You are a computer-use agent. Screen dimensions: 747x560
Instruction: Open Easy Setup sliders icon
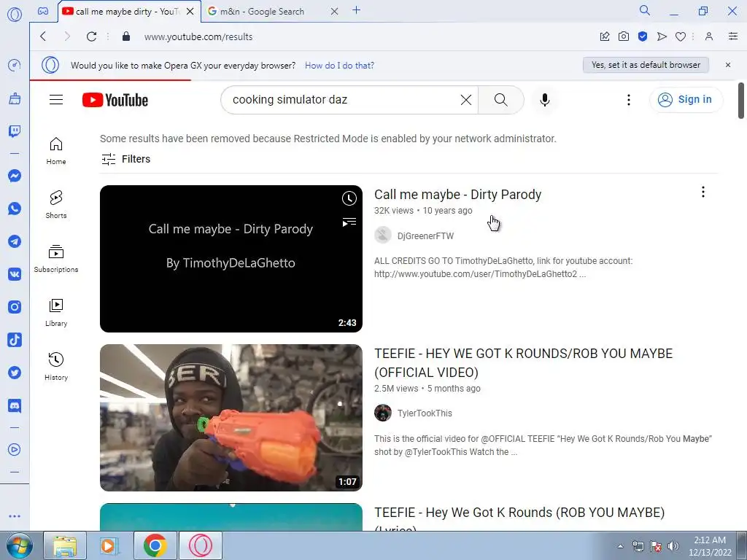733,36
